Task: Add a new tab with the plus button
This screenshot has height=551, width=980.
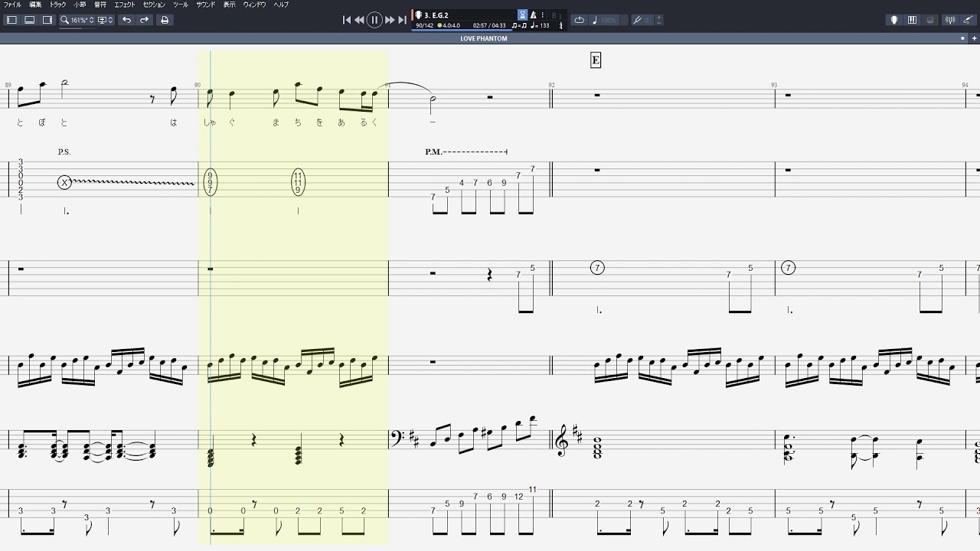Action: [x=974, y=38]
